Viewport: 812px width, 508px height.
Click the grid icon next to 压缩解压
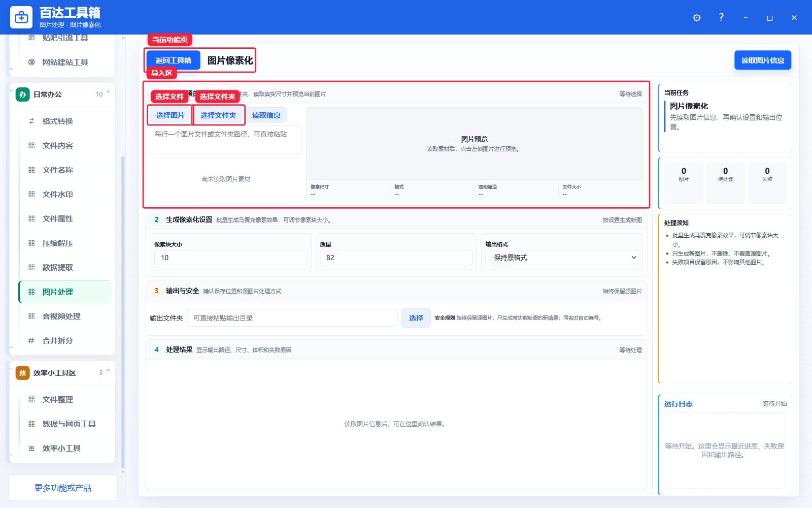tap(31, 243)
